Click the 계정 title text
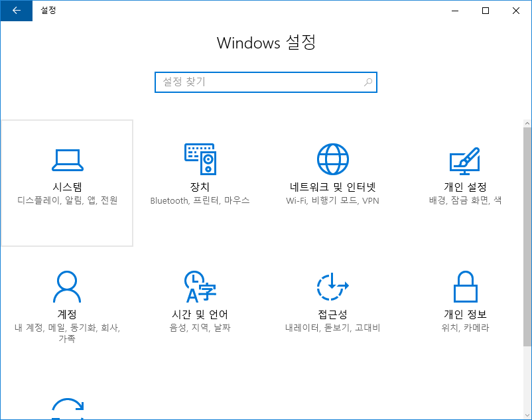 67,314
